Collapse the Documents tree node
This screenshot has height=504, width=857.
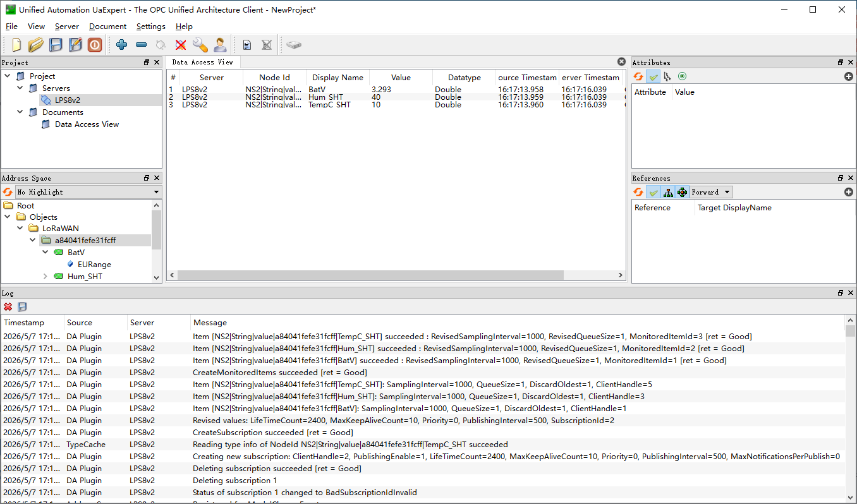point(20,112)
